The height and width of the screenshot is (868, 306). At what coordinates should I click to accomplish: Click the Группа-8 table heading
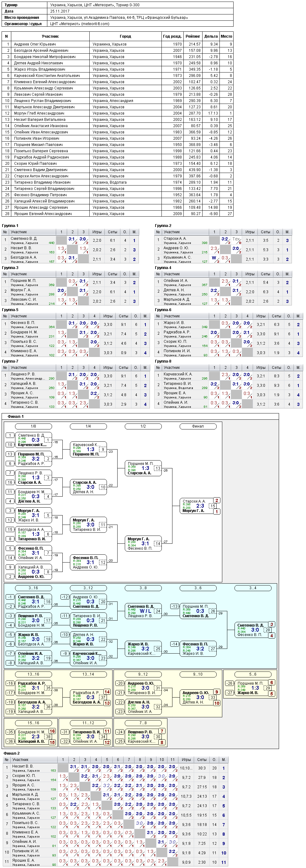[163, 361]
